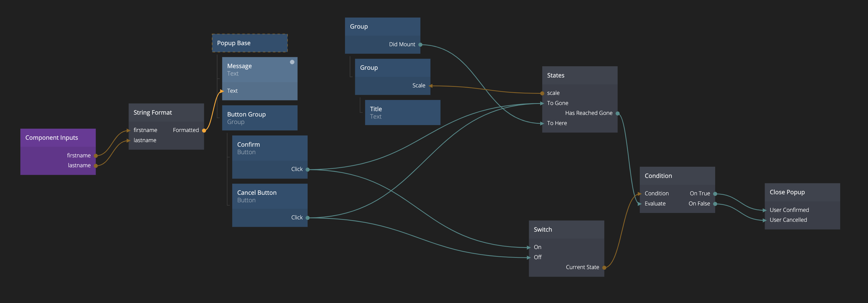Select the Title Text node

point(402,112)
